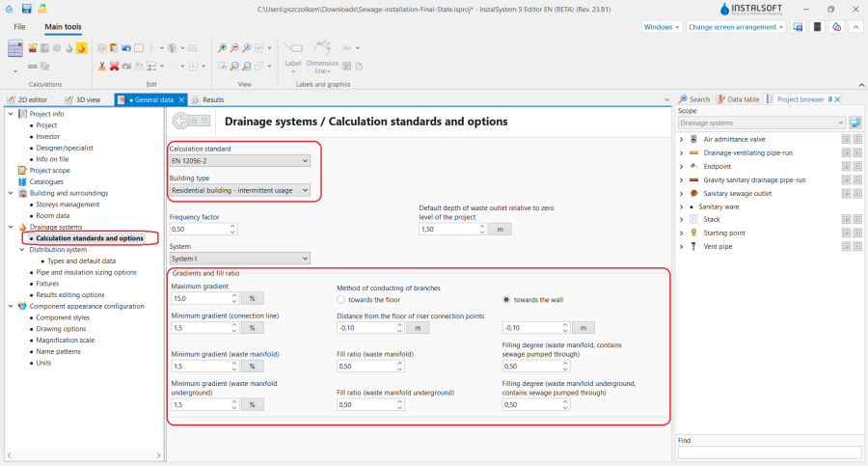Open Catalogues in the tree
This screenshot has width=868, height=466.
click(46, 181)
